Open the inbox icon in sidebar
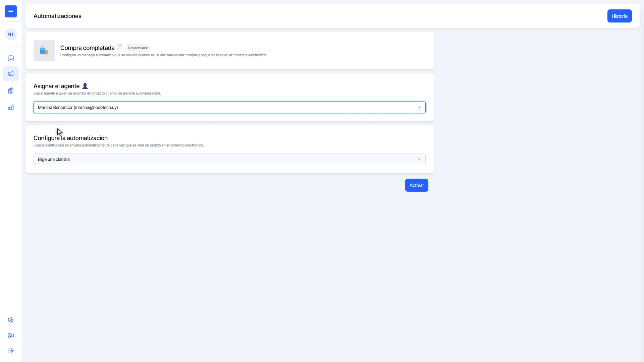 [11, 58]
